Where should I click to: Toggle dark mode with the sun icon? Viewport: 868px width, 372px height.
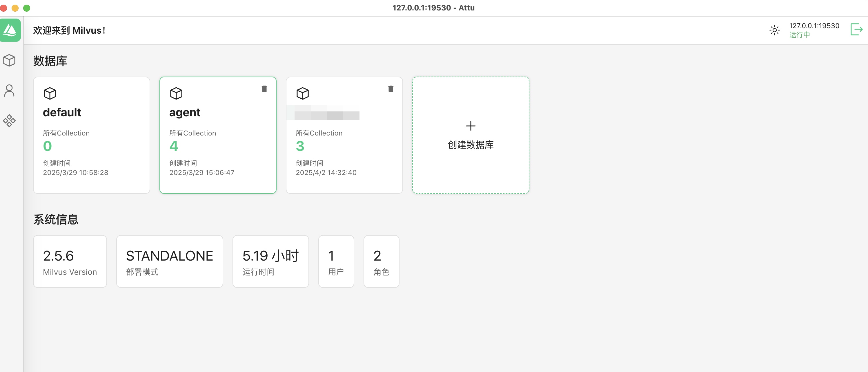(x=774, y=30)
